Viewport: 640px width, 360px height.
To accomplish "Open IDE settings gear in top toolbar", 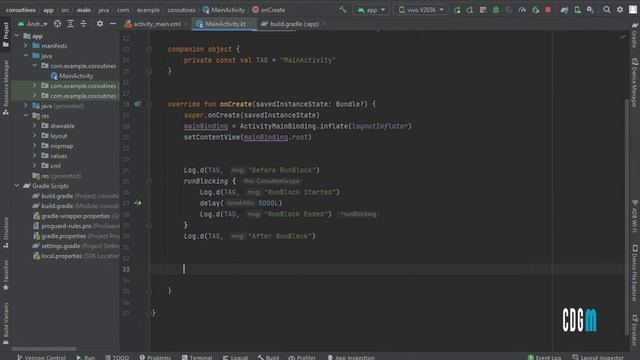I will pyautogui.click(x=620, y=10).
